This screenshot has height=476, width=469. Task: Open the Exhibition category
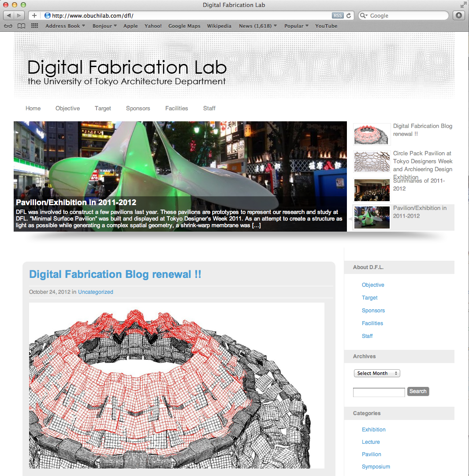click(373, 430)
